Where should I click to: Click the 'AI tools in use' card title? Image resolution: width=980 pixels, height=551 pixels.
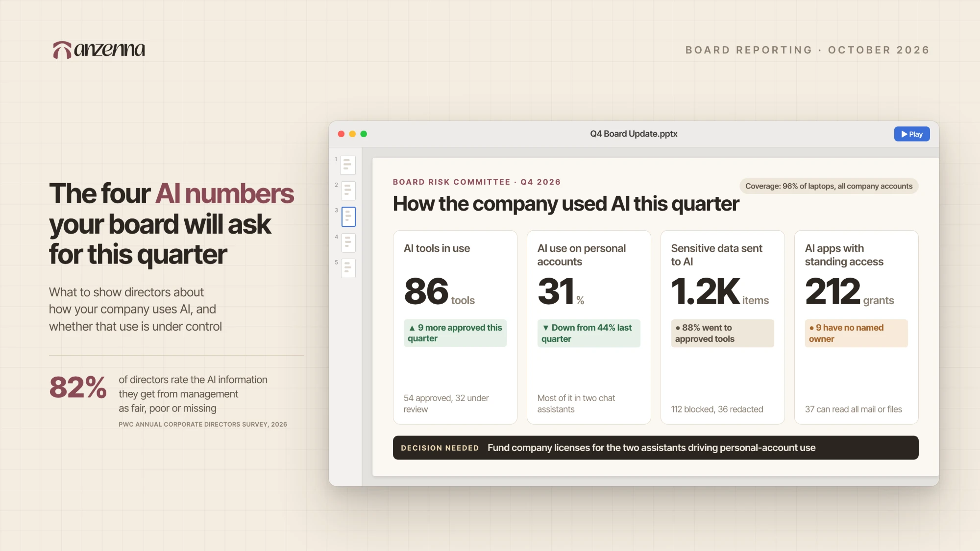437,248
